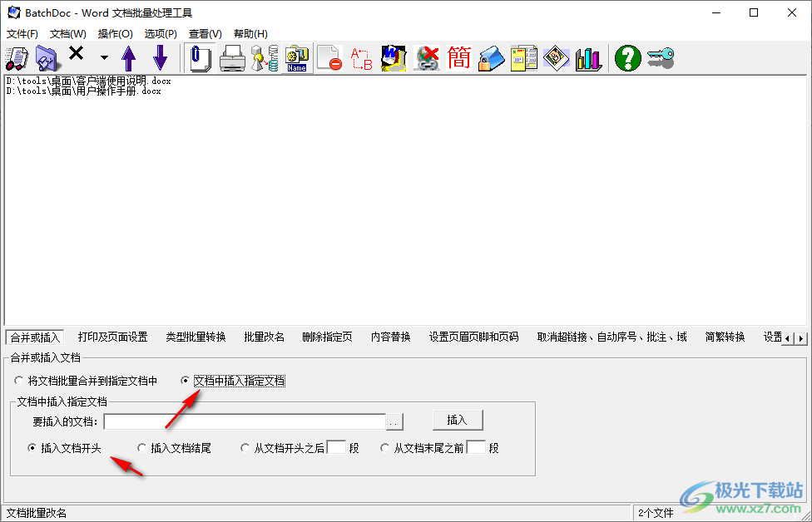Click the Name batch rename icon
812x522 pixels.
click(297, 58)
